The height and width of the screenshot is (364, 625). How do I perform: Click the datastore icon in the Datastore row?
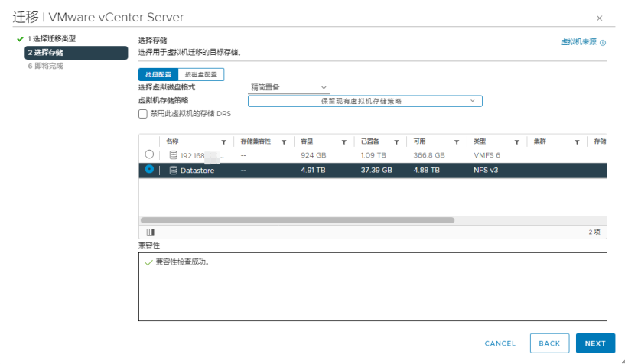(174, 170)
